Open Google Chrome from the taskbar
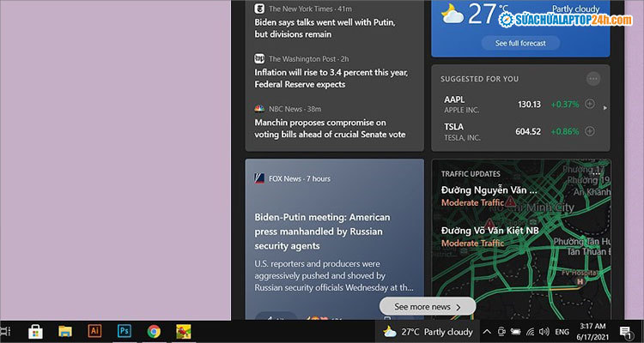Screen dimensions: 644x343 click(x=154, y=332)
